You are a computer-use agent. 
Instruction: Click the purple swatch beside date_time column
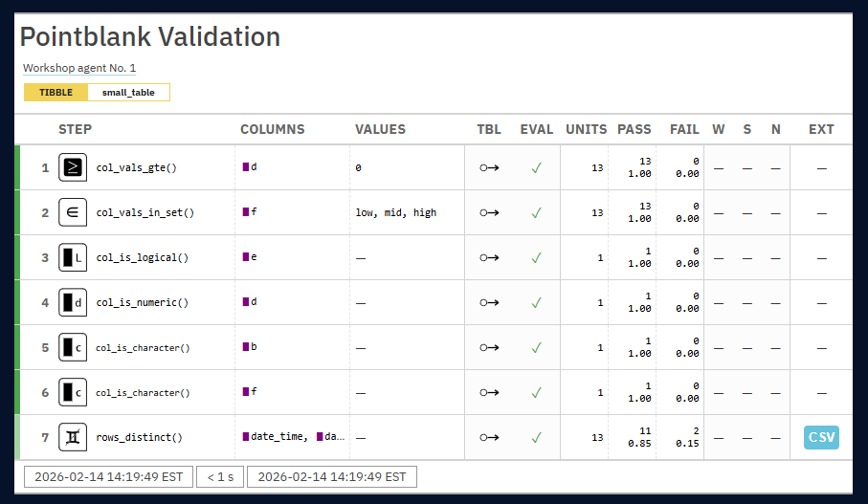pyautogui.click(x=246, y=437)
